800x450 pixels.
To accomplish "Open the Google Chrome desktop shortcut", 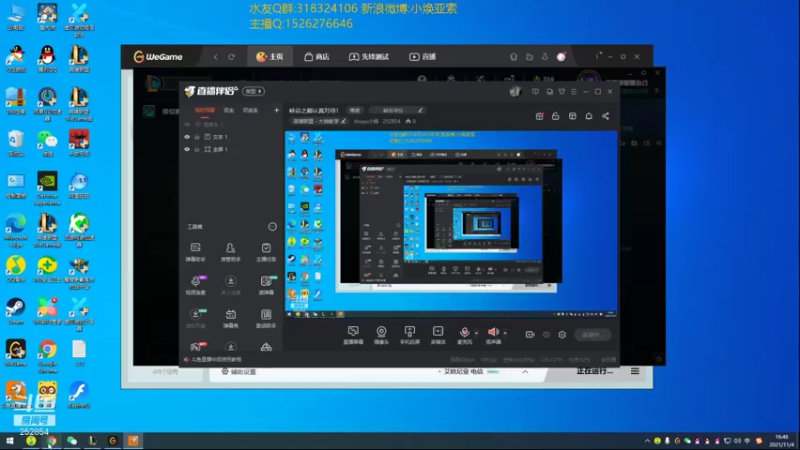I will tap(47, 357).
